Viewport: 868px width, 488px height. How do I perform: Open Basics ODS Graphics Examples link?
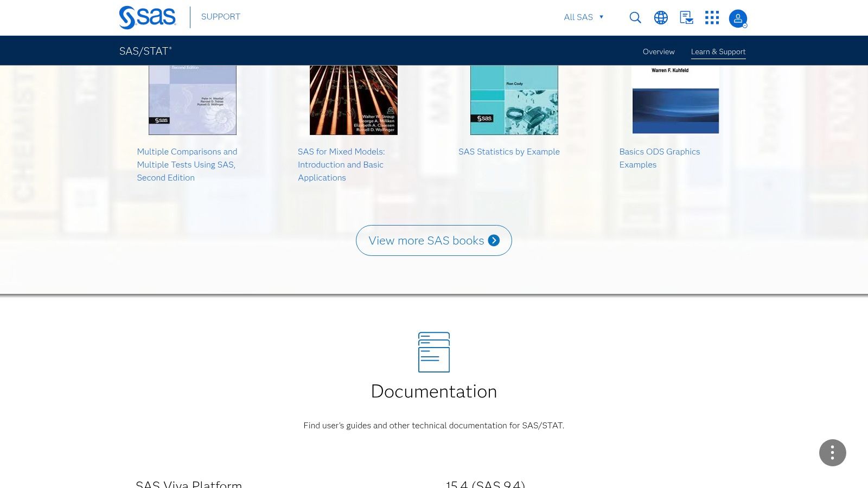[660, 158]
